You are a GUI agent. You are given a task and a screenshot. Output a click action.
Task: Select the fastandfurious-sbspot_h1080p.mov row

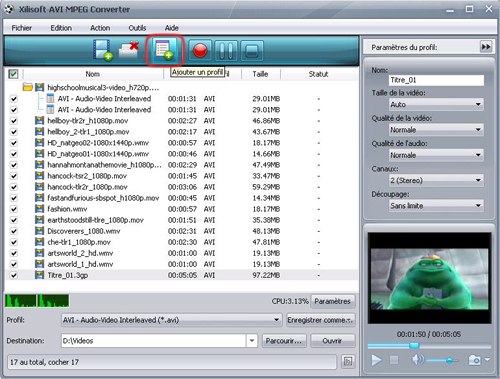[182, 198]
